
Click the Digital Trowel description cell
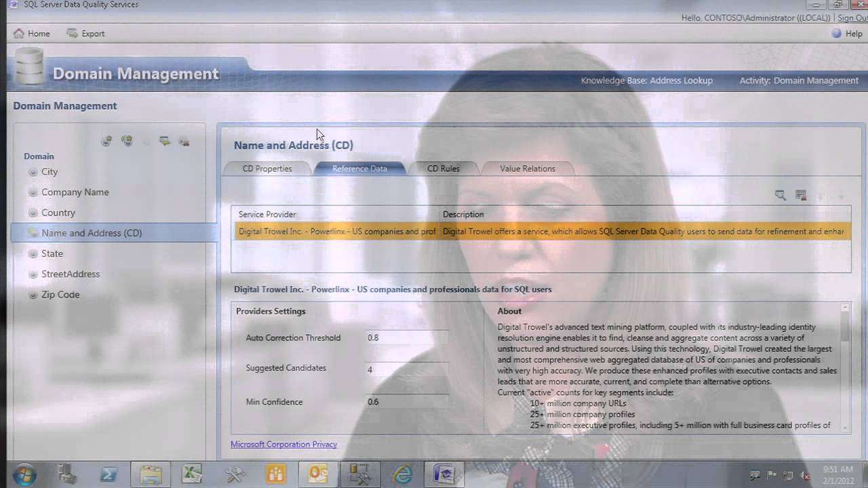pyautogui.click(x=644, y=231)
